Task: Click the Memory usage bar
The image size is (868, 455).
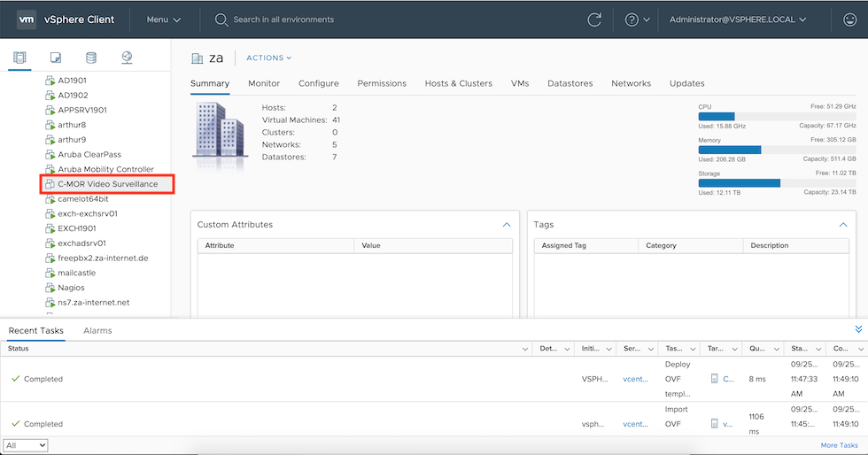Action: tap(778, 150)
